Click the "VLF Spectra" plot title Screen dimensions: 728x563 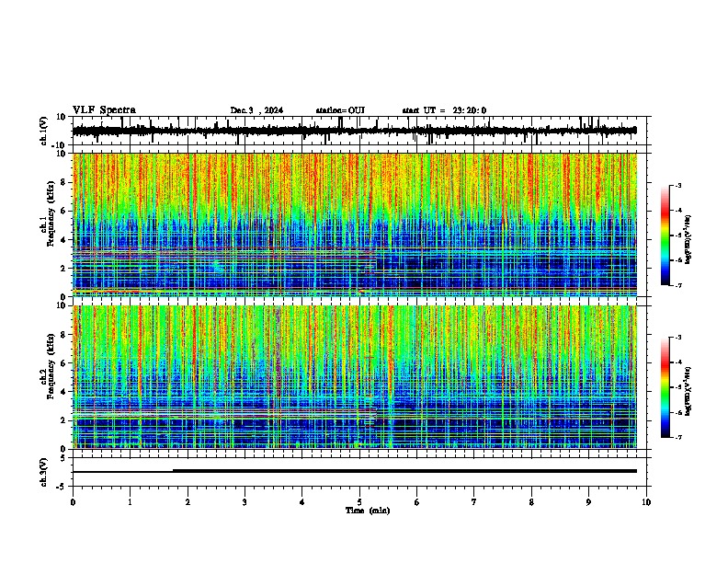(x=104, y=110)
